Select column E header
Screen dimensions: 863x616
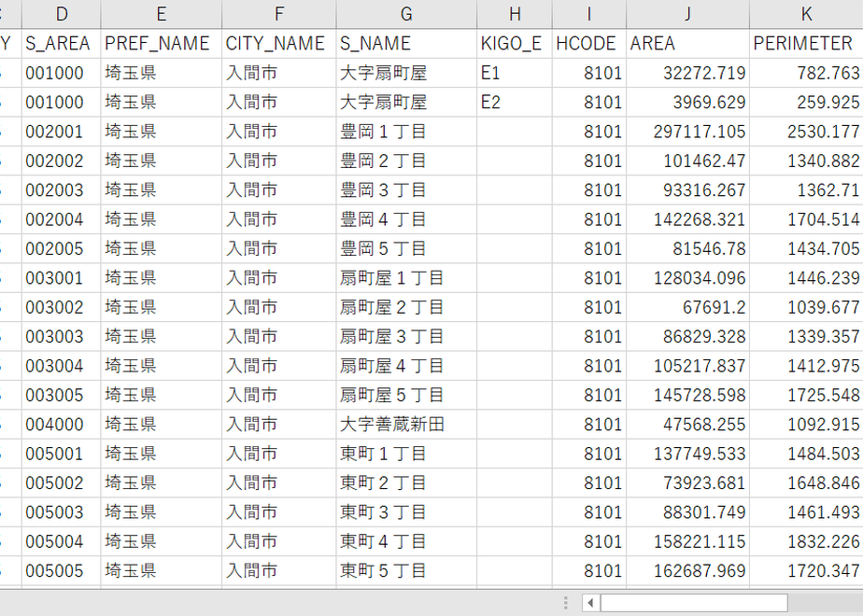pyautogui.click(x=162, y=14)
